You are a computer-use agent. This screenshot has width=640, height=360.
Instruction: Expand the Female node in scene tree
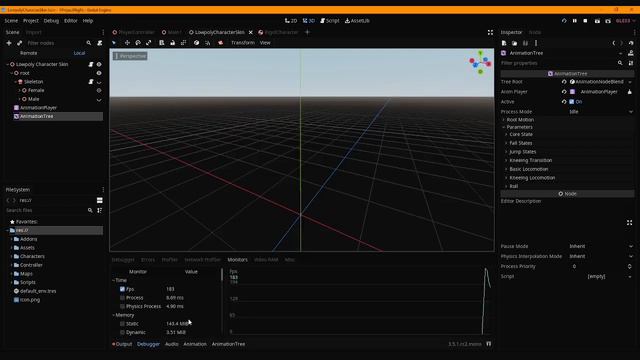pyautogui.click(x=19, y=90)
